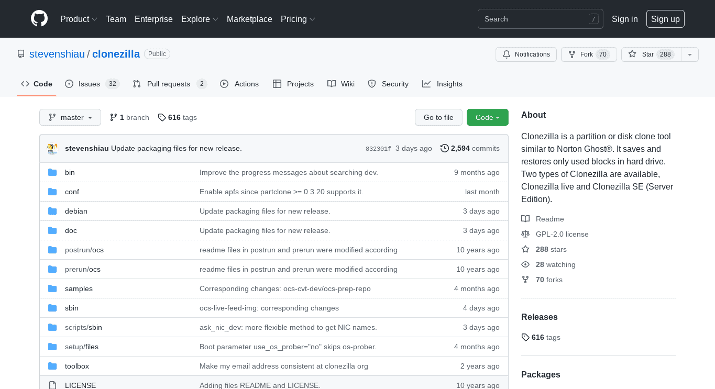The image size is (715, 389).
Task: Switch to the Projects tab
Action: click(x=293, y=84)
